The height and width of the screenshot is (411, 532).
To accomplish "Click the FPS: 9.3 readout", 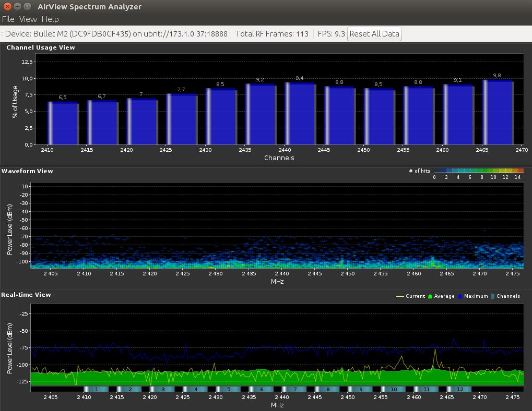I will pos(331,34).
